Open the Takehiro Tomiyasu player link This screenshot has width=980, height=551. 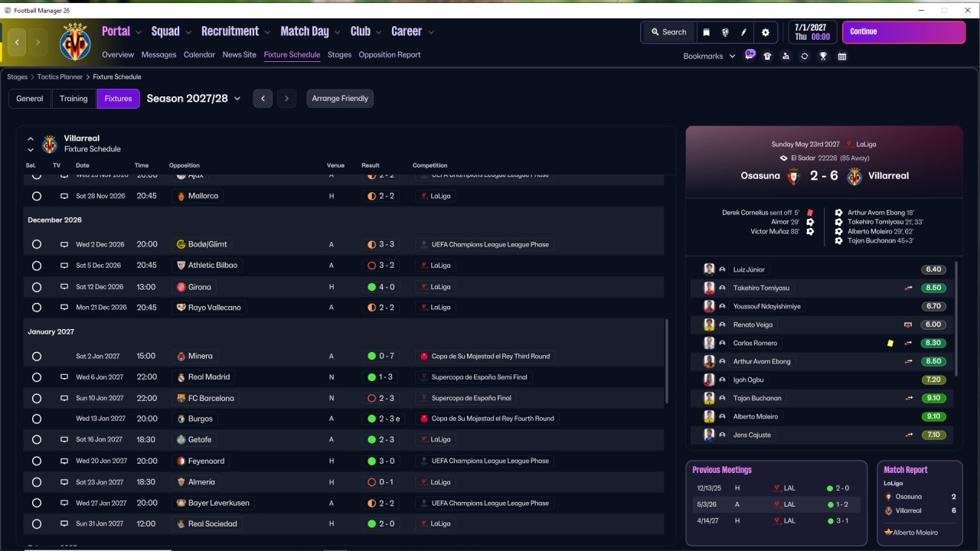click(x=761, y=288)
